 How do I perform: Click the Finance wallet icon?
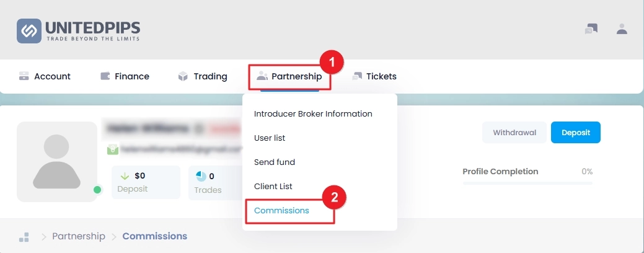click(x=105, y=76)
